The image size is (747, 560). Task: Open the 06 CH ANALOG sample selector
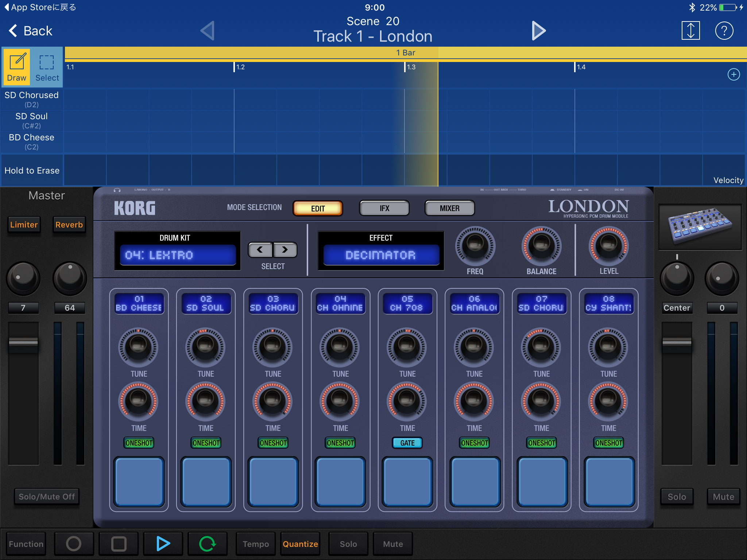(x=475, y=303)
